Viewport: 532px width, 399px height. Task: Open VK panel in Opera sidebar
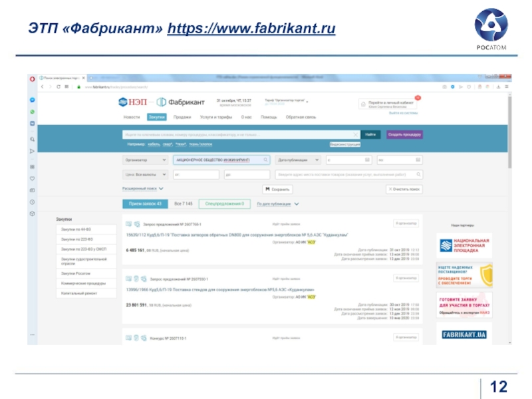(32, 124)
